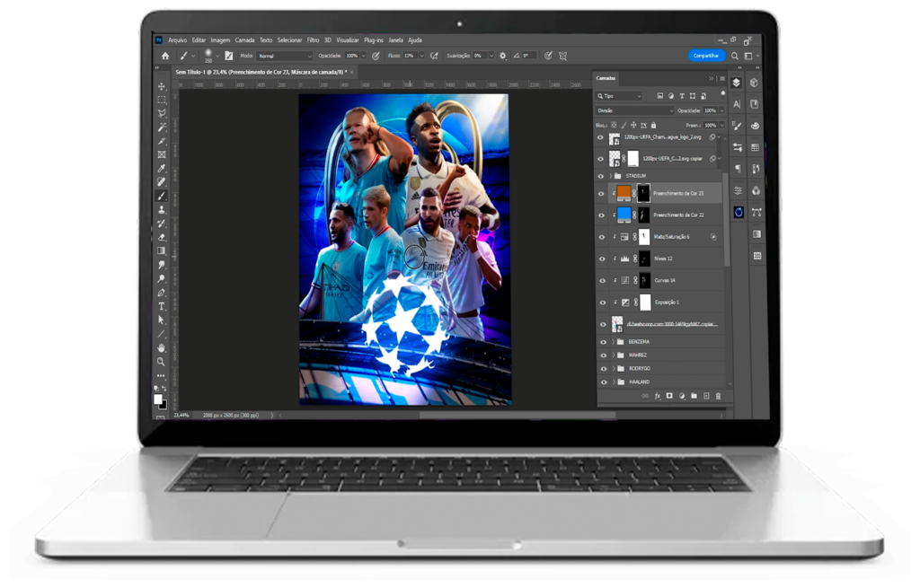This screenshot has width=920, height=588.
Task: Add a layer style with the fx icon
Action: pos(658,396)
